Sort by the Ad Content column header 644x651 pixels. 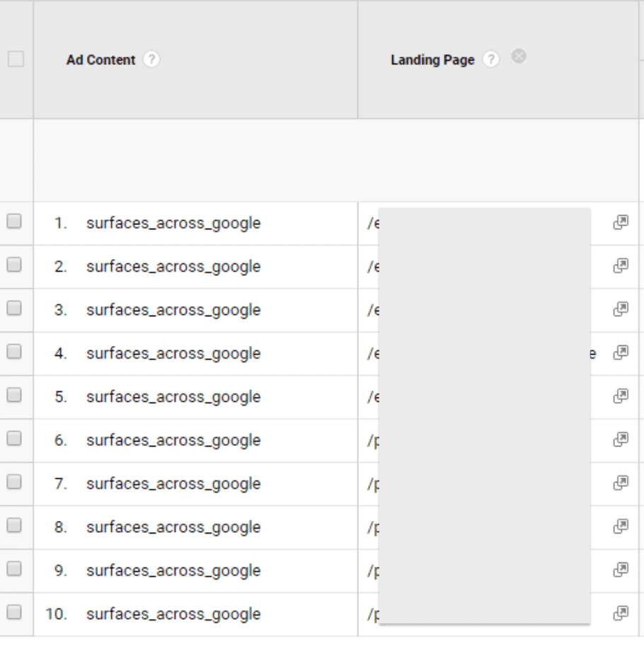coord(101,59)
